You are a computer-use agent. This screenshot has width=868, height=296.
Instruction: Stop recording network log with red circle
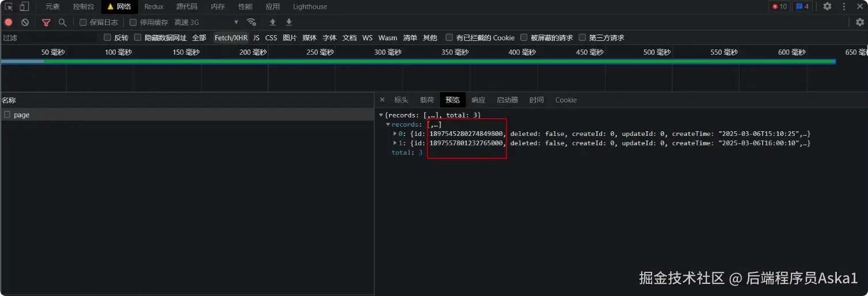[x=9, y=22]
